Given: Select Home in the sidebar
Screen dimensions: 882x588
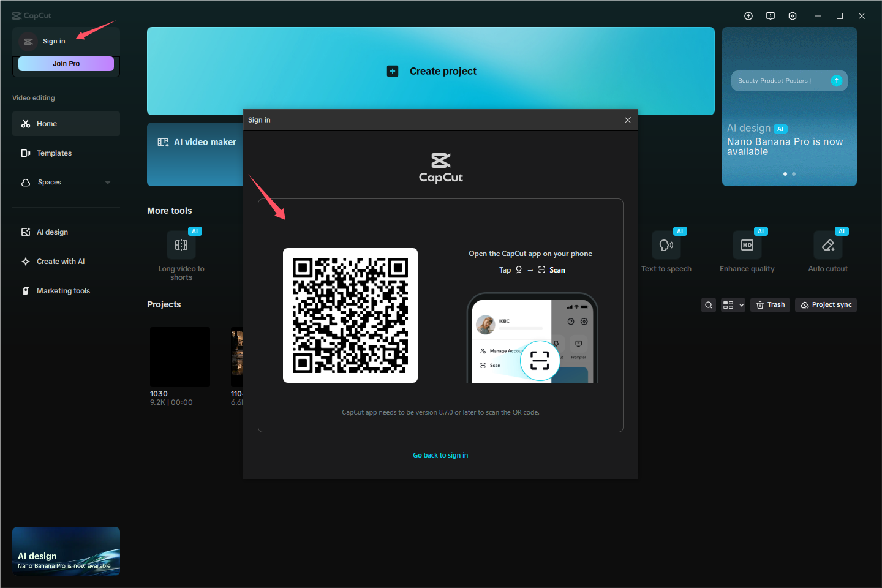Looking at the screenshot, I should (47, 123).
